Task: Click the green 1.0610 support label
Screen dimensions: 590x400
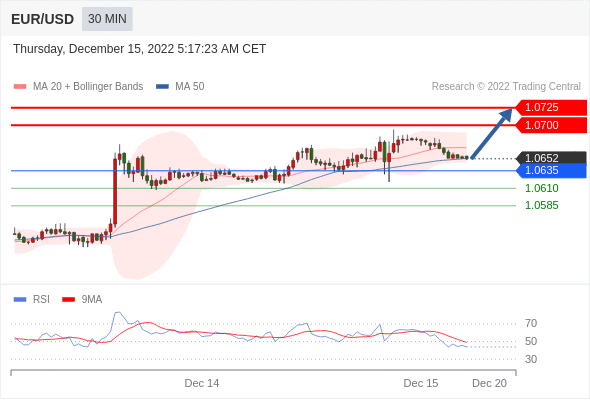Action: click(541, 188)
